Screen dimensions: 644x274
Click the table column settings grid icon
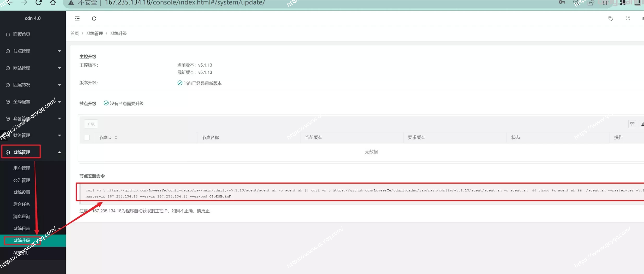pos(632,124)
